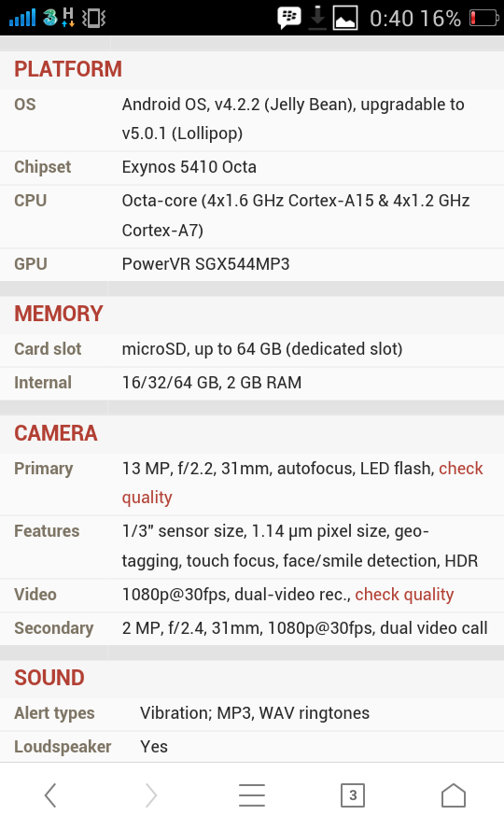Tap the Loudspeaker spec label
The width and height of the screenshot is (504, 829).
[x=63, y=747]
